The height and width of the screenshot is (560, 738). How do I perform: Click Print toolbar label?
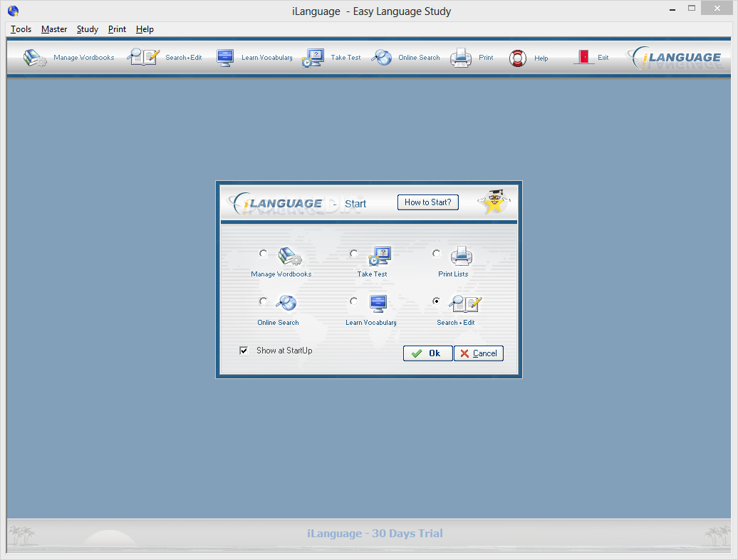coord(486,58)
